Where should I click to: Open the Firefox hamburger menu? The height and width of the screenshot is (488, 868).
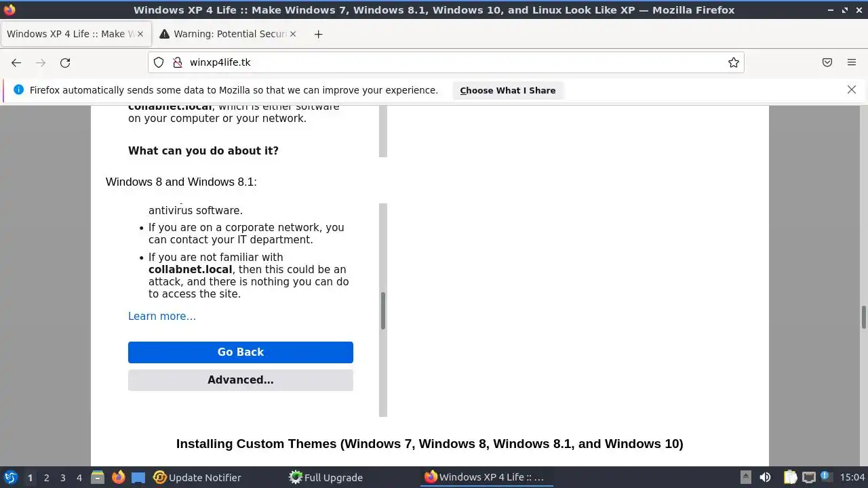coord(852,62)
